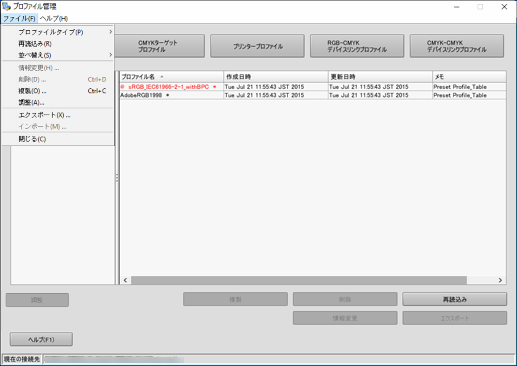Choose 再読込み(R) from the File menu

58,44
